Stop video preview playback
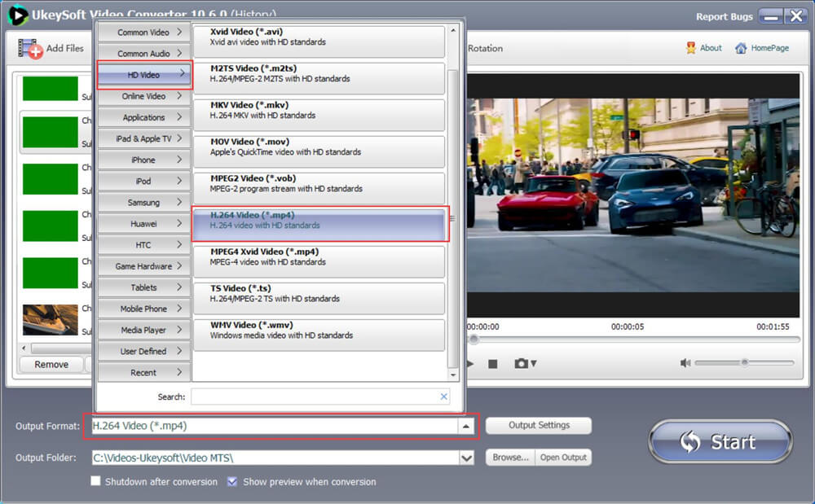The width and height of the screenshot is (815, 504). (x=493, y=364)
